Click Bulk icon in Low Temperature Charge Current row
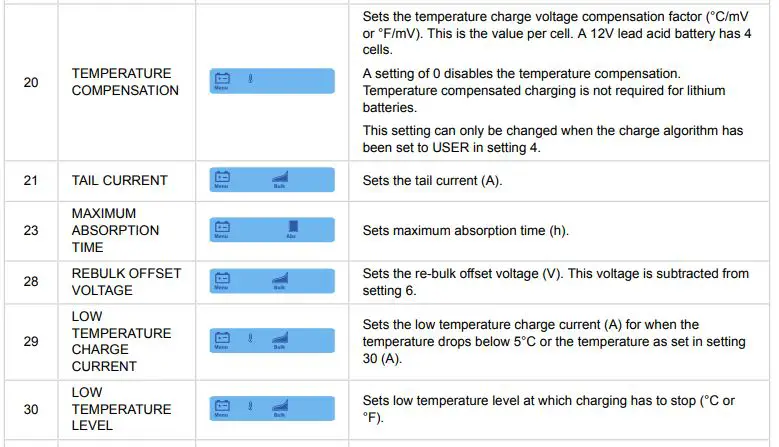779x447 pixels. (x=281, y=338)
